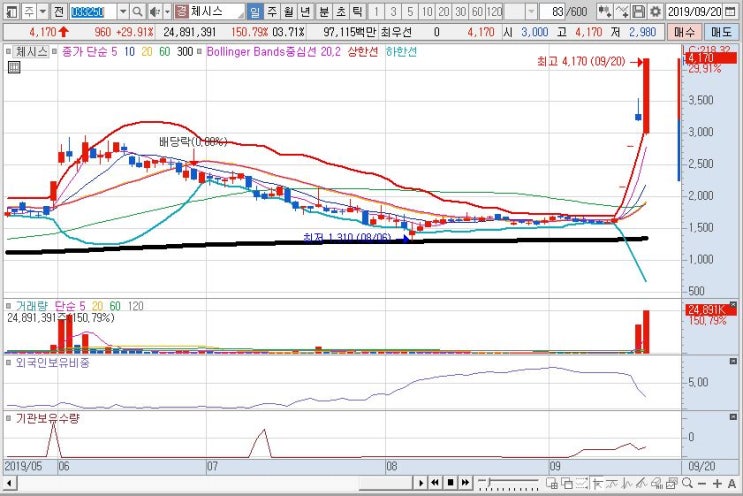The height and width of the screenshot is (496, 743).
Task: Choose the 1 interval button
Action: click(x=376, y=11)
